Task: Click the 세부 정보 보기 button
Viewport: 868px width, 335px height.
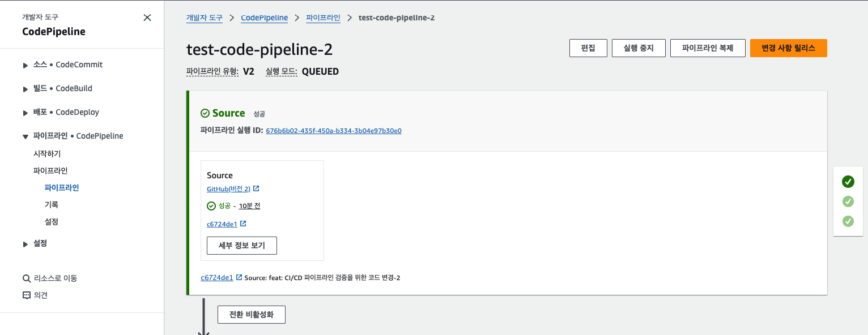Action: coord(242,246)
